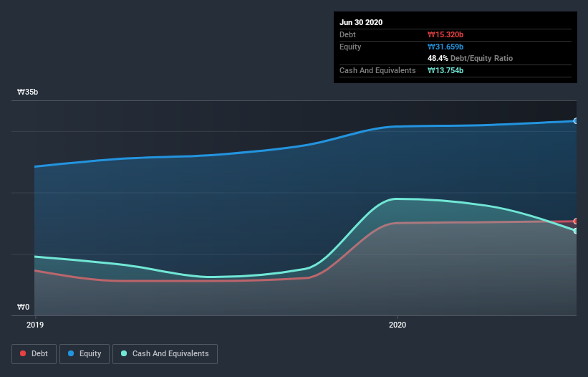588x377 pixels.
Task: Toggle the Debt legend button
Action: pyautogui.click(x=34, y=354)
